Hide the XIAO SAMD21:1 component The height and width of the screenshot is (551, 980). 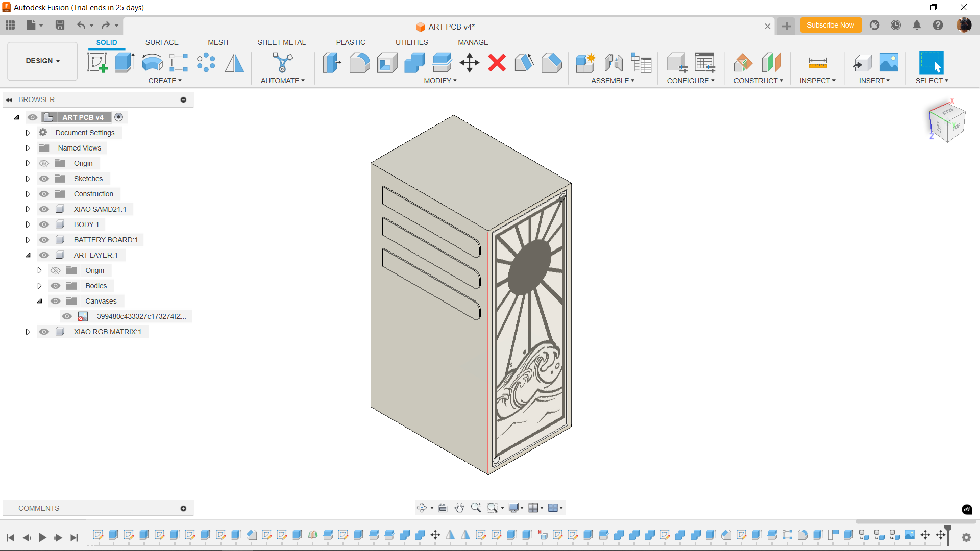click(44, 209)
